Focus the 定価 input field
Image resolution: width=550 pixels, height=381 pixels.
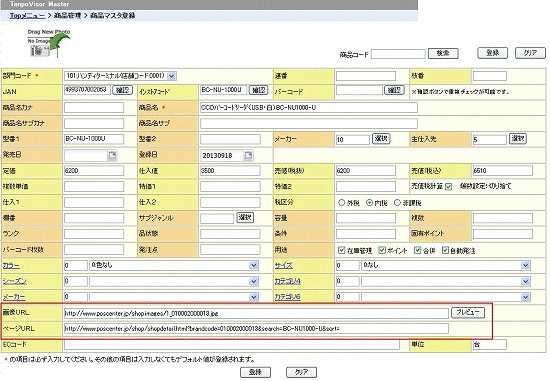[94, 171]
